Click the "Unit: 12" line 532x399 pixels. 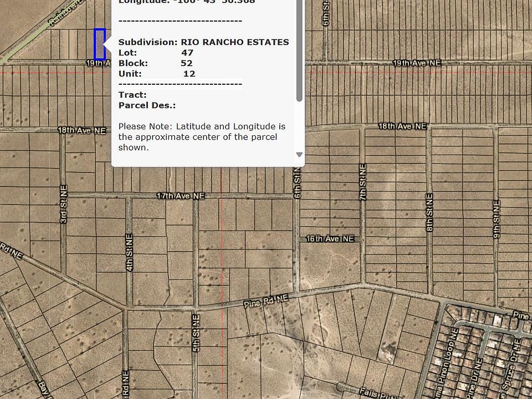[x=157, y=74]
